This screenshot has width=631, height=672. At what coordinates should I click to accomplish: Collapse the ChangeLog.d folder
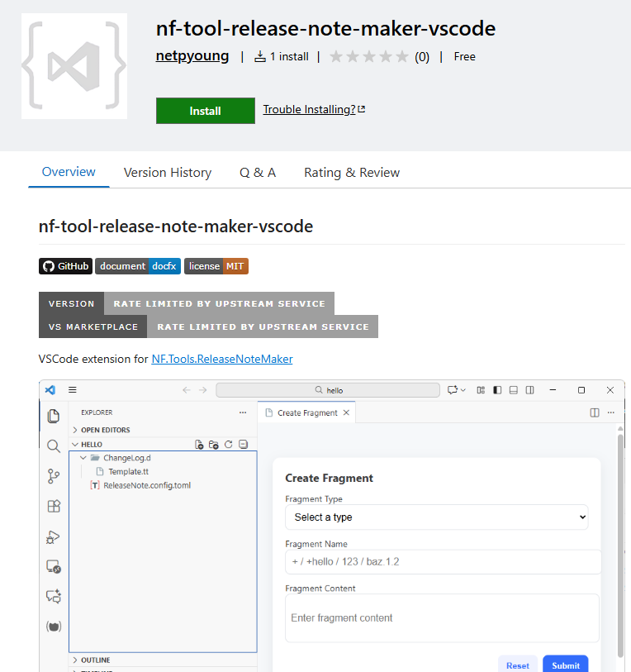click(83, 458)
